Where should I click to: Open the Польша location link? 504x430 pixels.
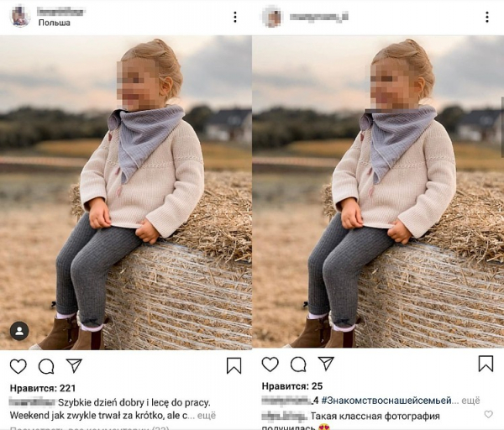click(55, 23)
